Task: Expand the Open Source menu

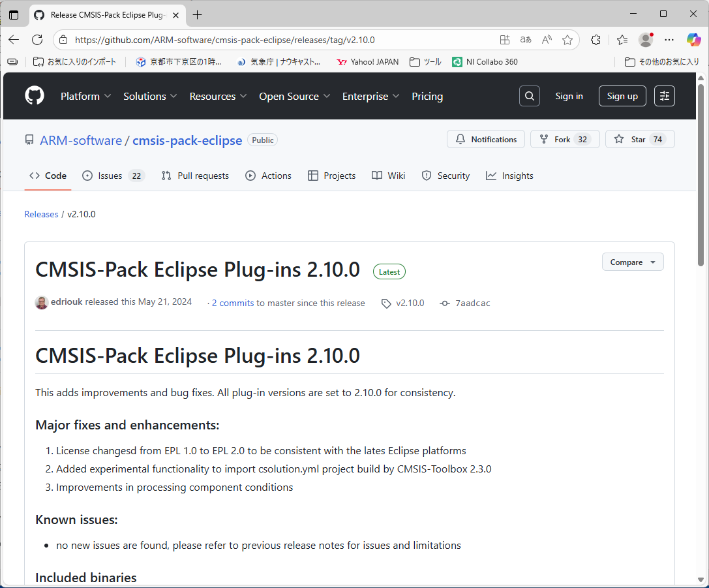Action: (x=294, y=97)
